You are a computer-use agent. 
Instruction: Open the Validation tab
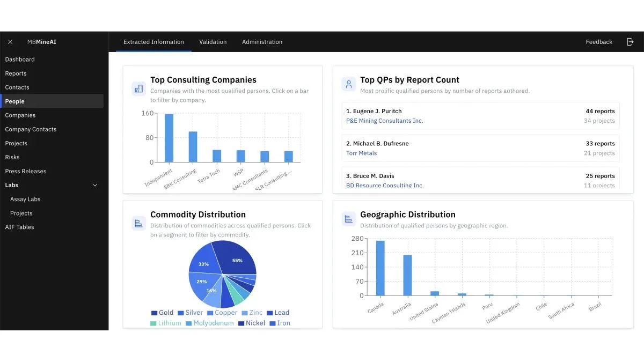coord(213,42)
